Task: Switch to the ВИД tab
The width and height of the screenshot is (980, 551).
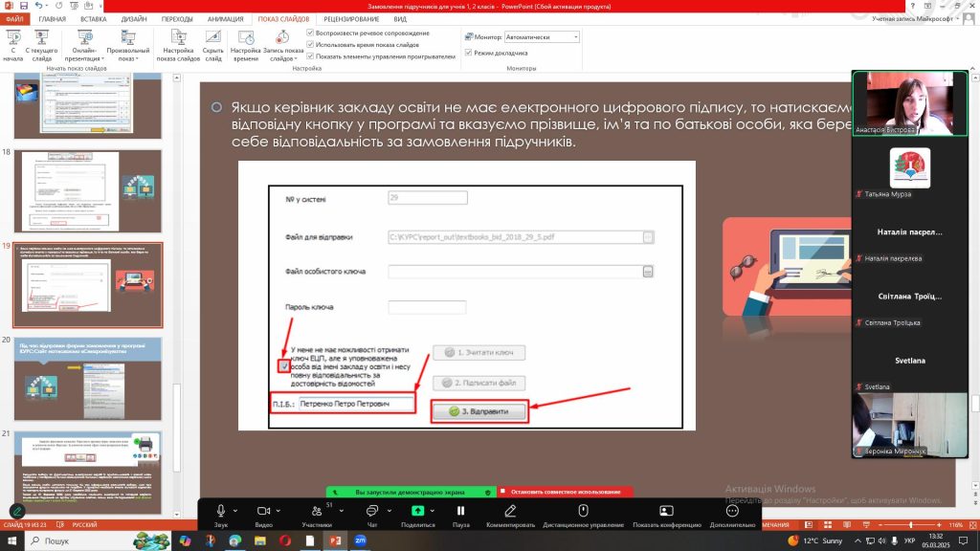Action: coord(400,19)
